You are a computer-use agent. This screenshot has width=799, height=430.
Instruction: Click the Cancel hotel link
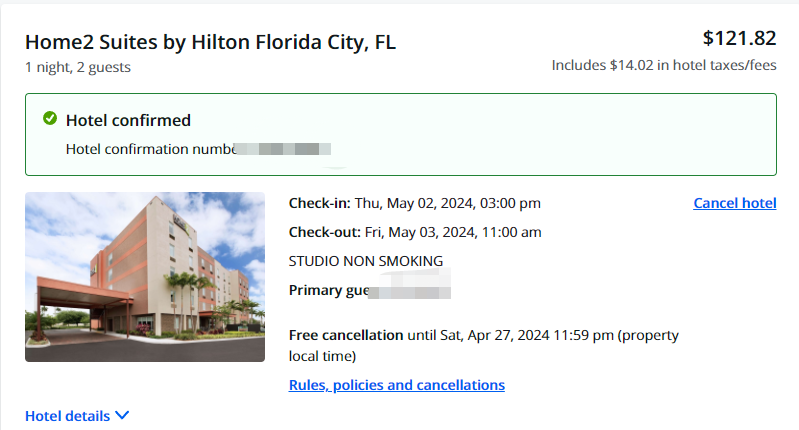734,203
